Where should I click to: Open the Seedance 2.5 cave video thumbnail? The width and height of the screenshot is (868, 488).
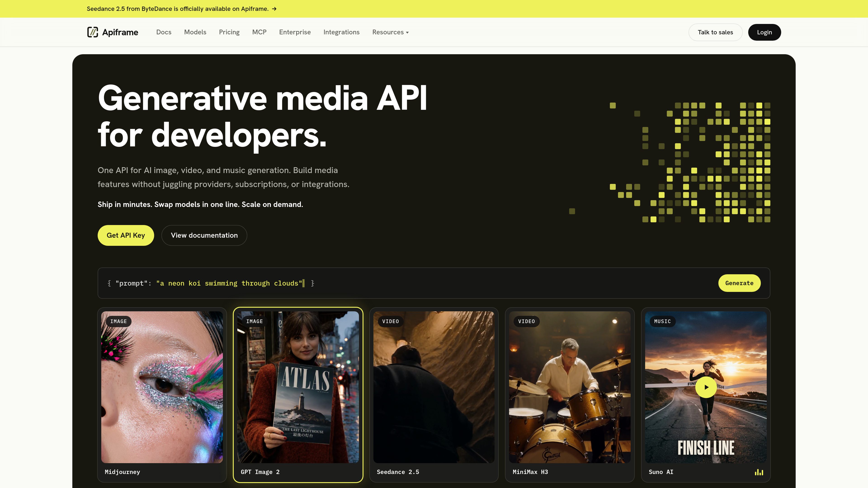pos(434,387)
